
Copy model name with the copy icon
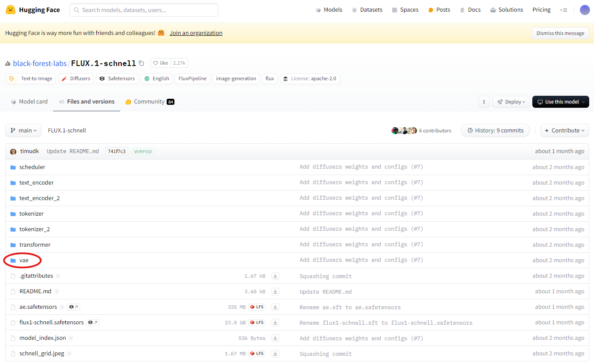pos(141,63)
